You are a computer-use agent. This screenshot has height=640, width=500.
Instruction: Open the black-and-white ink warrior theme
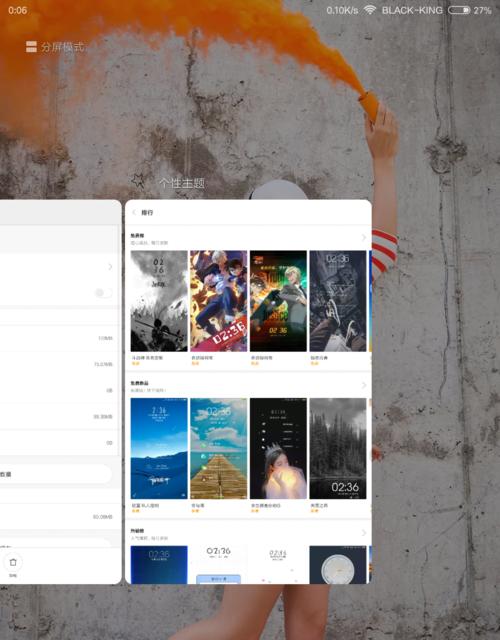(x=159, y=301)
